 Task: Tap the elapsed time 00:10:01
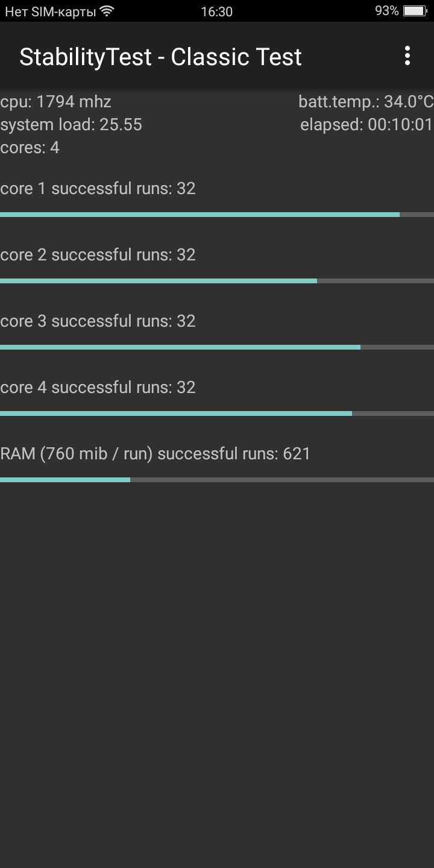pos(366,125)
